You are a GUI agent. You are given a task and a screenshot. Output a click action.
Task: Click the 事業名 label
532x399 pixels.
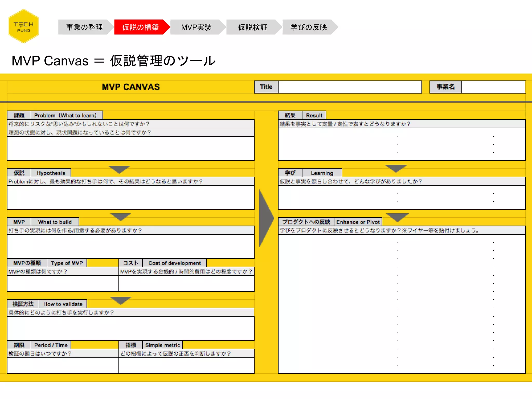click(x=445, y=87)
